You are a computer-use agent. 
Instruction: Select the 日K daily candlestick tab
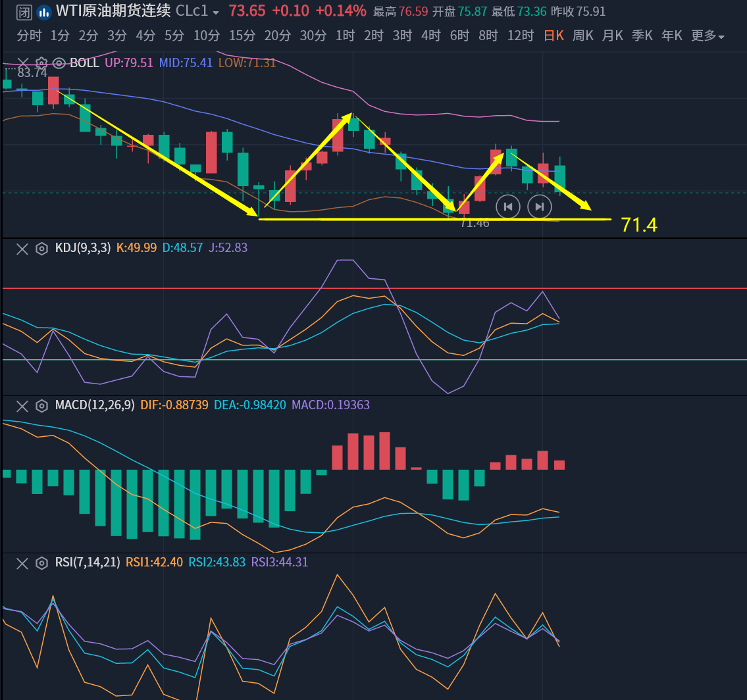(x=554, y=36)
